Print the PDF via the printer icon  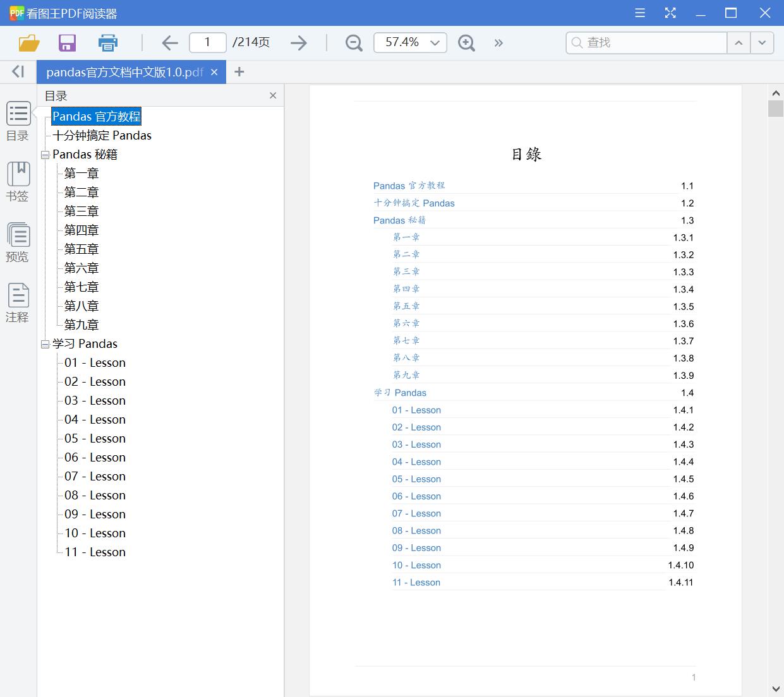click(x=107, y=42)
